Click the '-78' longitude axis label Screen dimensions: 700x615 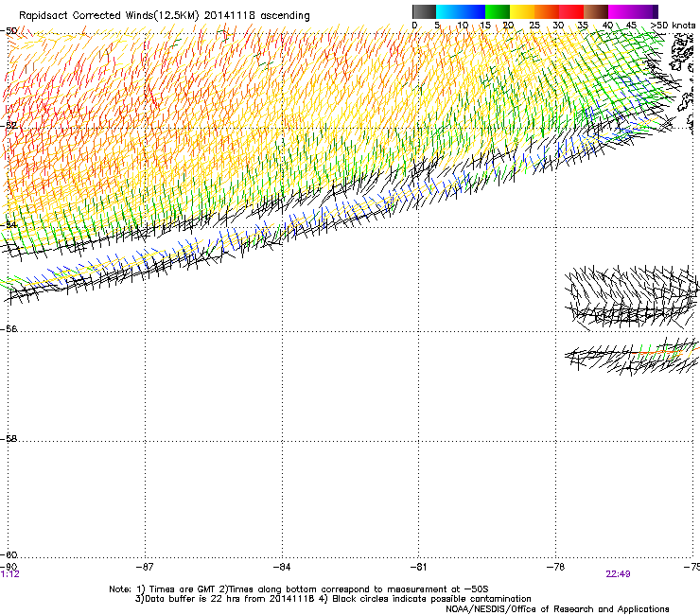555,567
